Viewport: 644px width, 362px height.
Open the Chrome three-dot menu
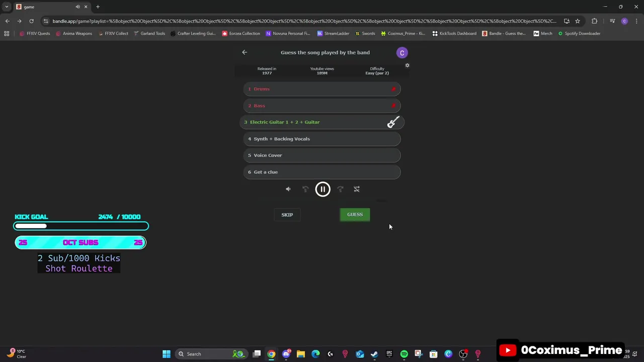(x=636, y=21)
